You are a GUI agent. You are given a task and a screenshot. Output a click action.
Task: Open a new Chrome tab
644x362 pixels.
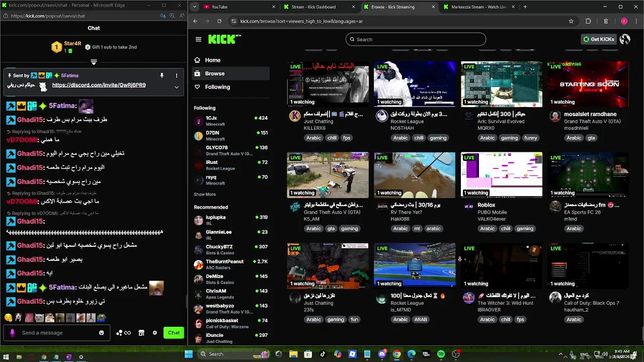525,7
